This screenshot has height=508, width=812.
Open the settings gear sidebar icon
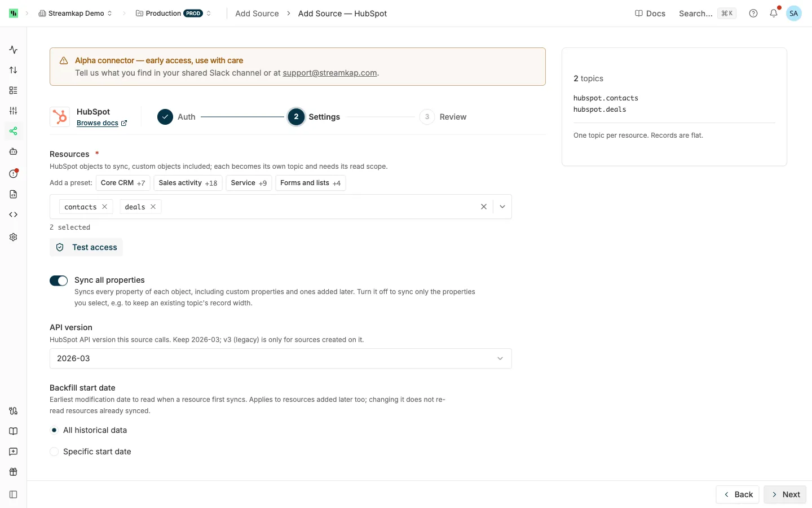[x=14, y=237]
